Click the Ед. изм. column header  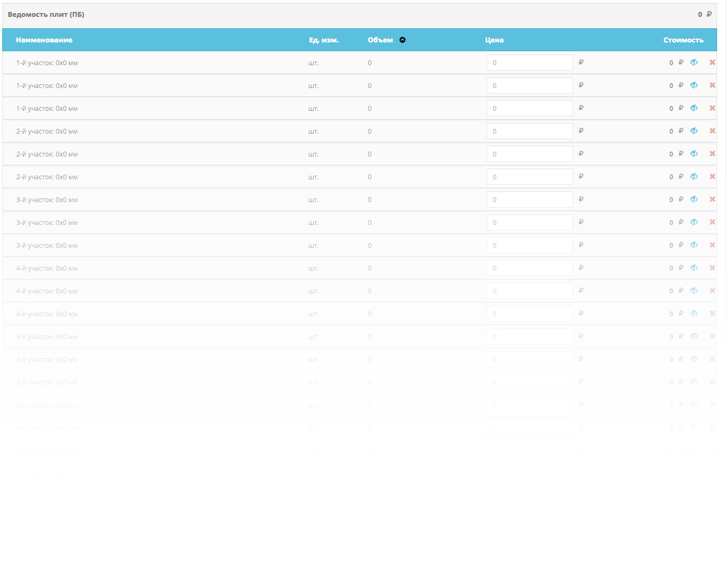coord(323,40)
